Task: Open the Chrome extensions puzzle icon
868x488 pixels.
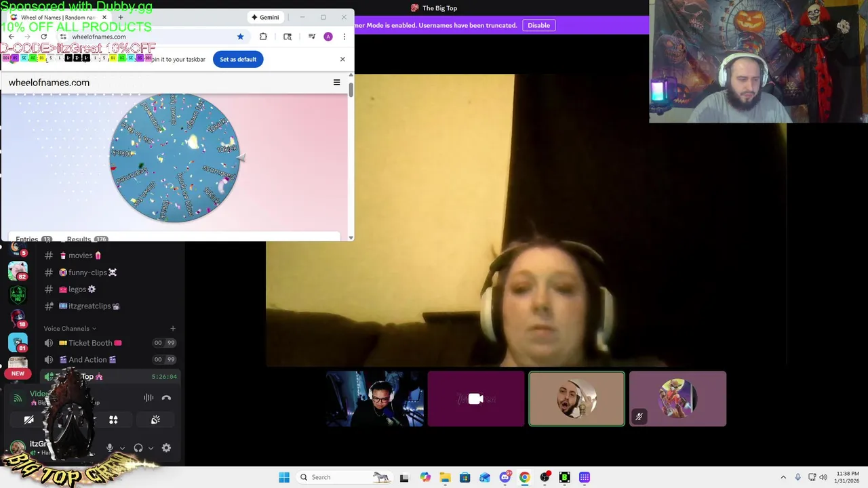Action: (263, 37)
